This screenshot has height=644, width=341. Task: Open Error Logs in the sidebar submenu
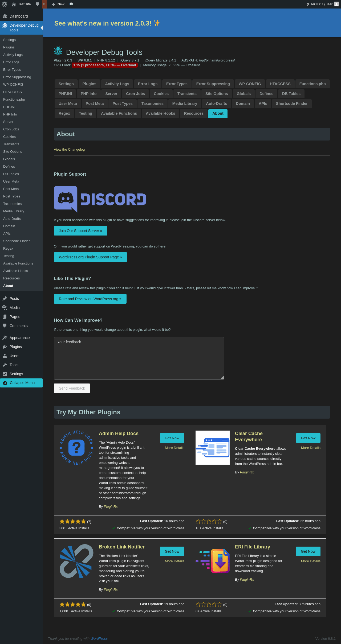[x=21, y=62]
